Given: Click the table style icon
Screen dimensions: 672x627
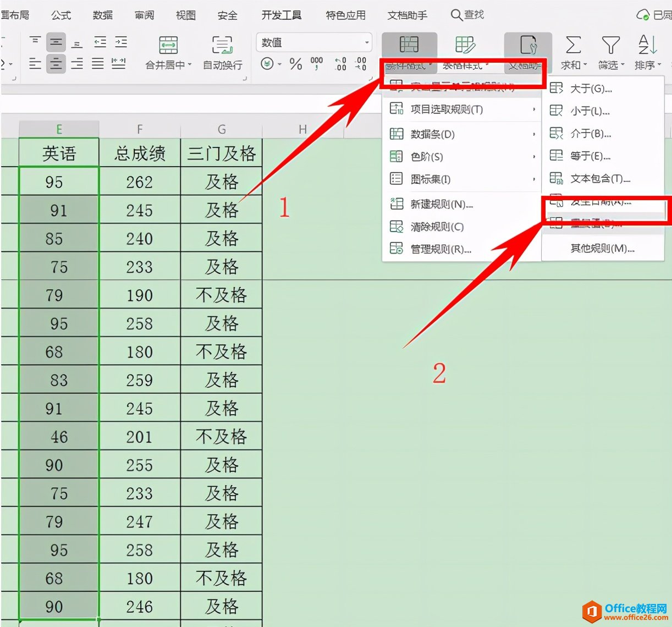Looking at the screenshot, I should tap(465, 44).
